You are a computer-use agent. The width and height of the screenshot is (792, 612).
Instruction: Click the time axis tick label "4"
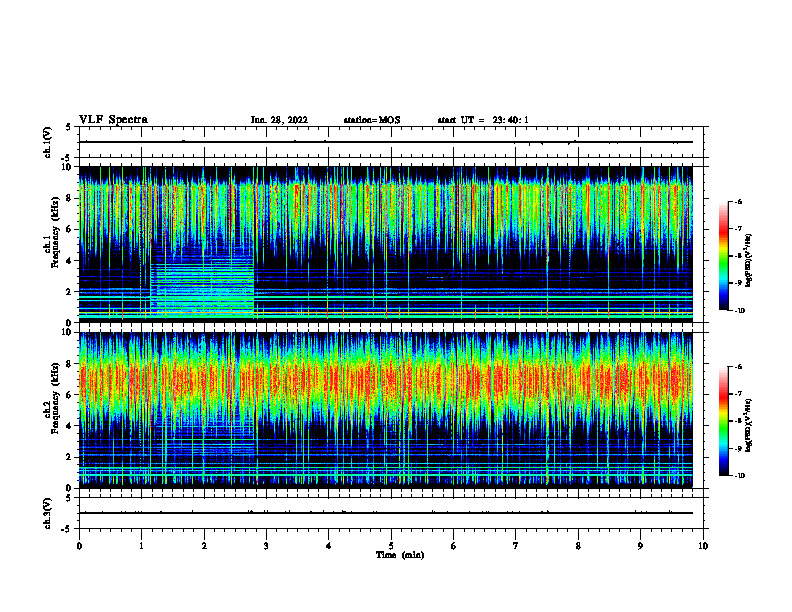pos(329,546)
